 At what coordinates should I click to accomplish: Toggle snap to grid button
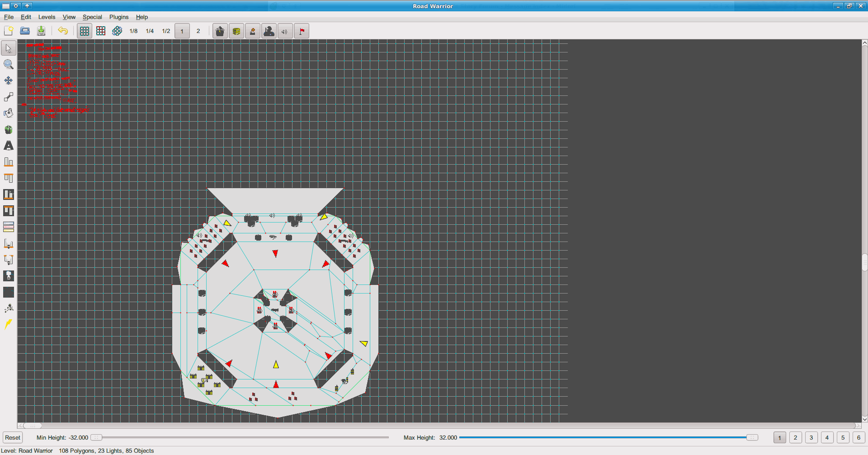(x=101, y=31)
